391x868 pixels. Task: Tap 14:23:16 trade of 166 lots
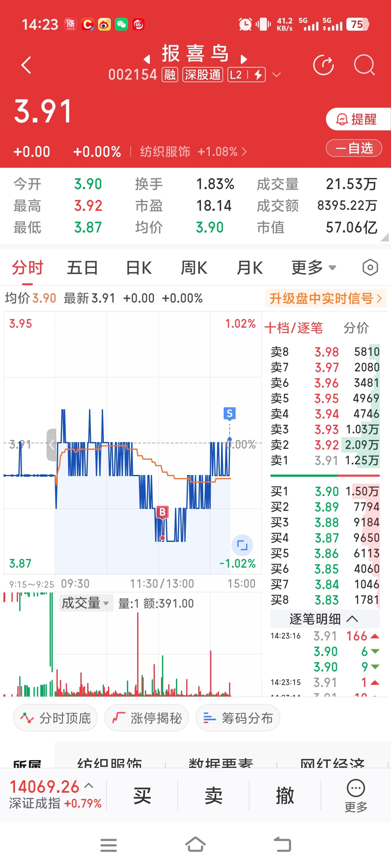[325, 636]
